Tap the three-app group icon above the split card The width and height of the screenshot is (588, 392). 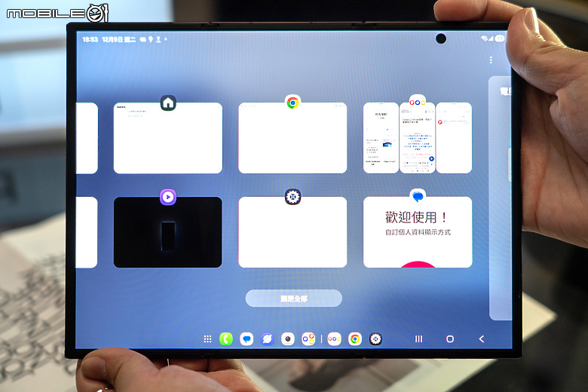coord(417,102)
